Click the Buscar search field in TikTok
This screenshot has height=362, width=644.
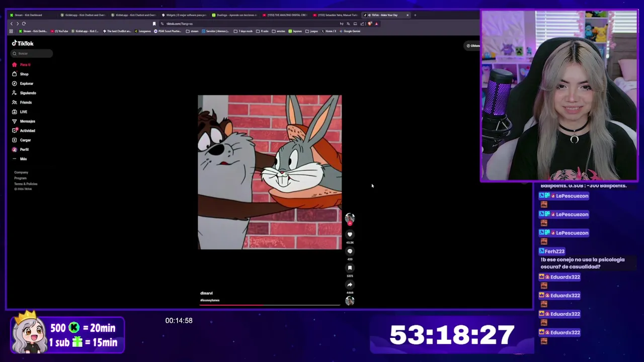pyautogui.click(x=32, y=53)
